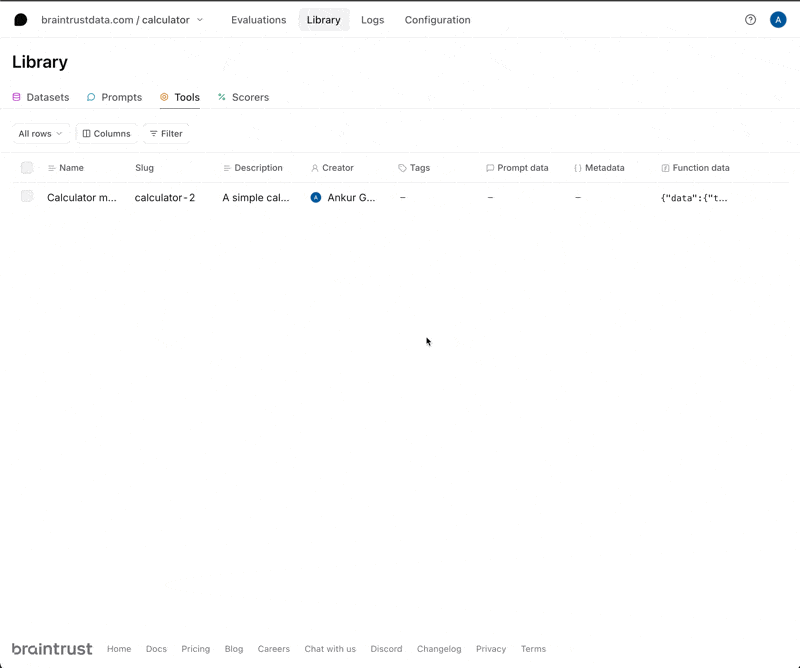
Task: Select the Library nav item
Action: coord(323,20)
